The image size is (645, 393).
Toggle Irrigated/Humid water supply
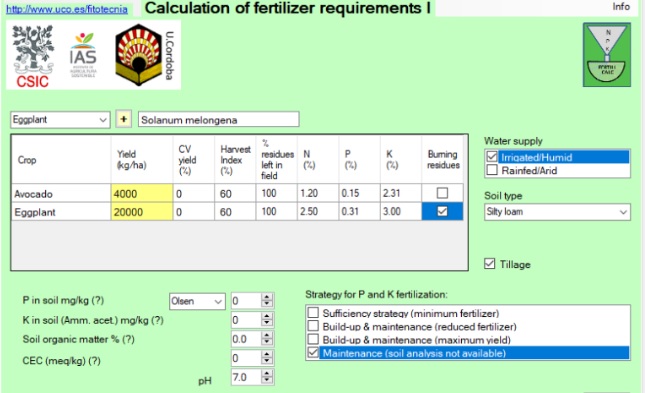pos(492,157)
